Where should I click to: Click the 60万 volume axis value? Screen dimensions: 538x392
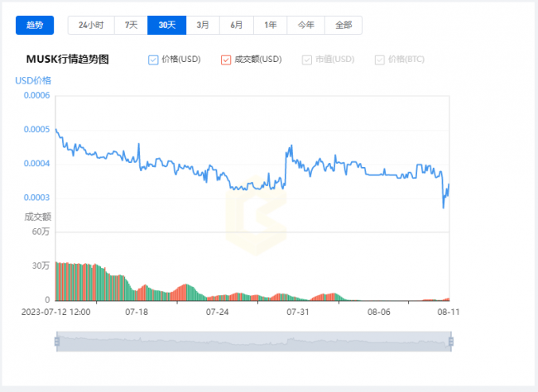pos(41,232)
